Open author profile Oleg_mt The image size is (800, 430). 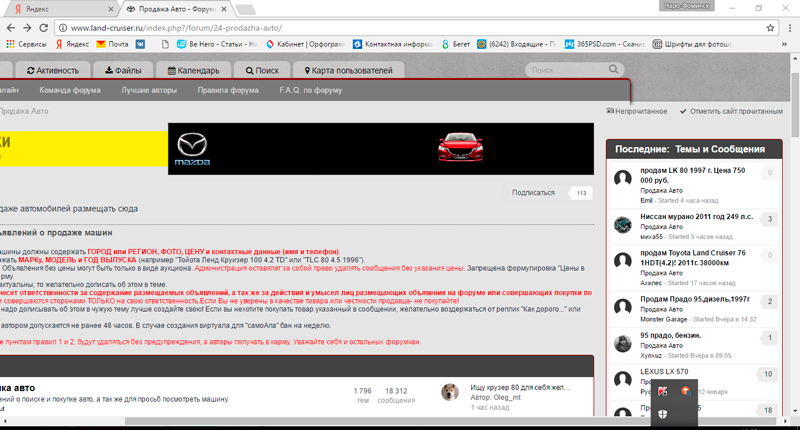(x=507, y=397)
